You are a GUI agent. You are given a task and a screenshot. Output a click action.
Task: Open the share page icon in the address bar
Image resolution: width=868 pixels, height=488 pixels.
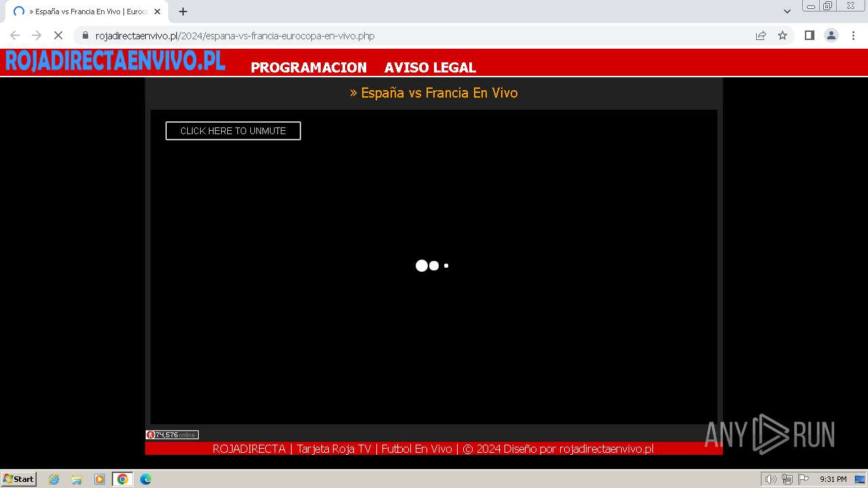pyautogui.click(x=761, y=35)
